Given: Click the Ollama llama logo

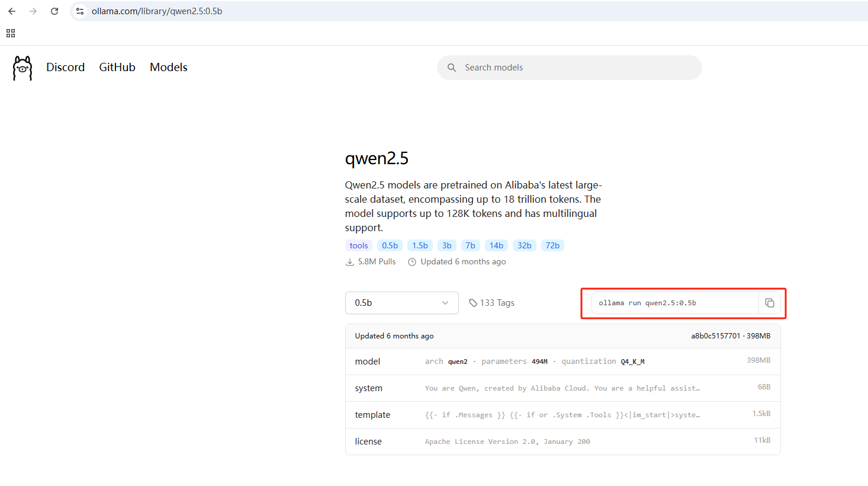Looking at the screenshot, I should (x=22, y=68).
